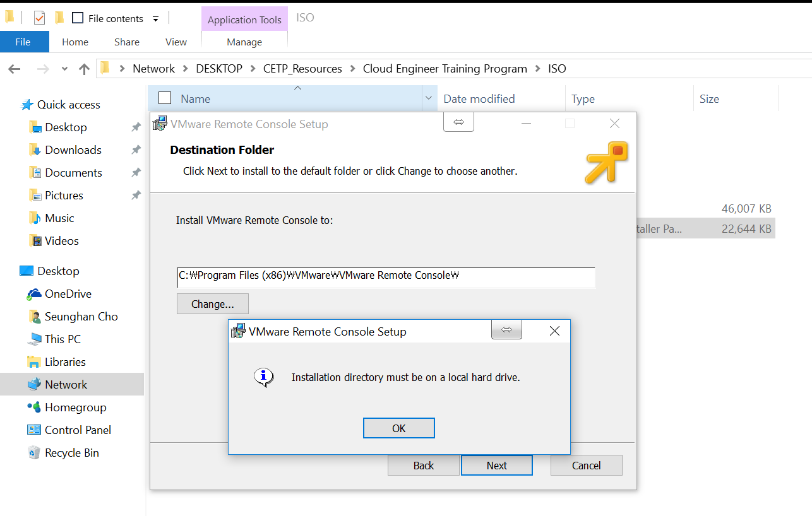Click the Libraries icon in the sidebar

pos(35,362)
